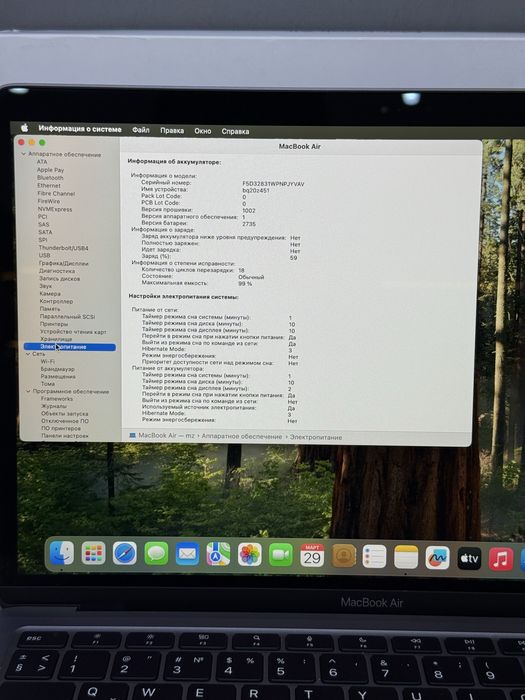Screen dimensions: 525x700
Task: Select Тома under Сеть
Action: point(48,384)
